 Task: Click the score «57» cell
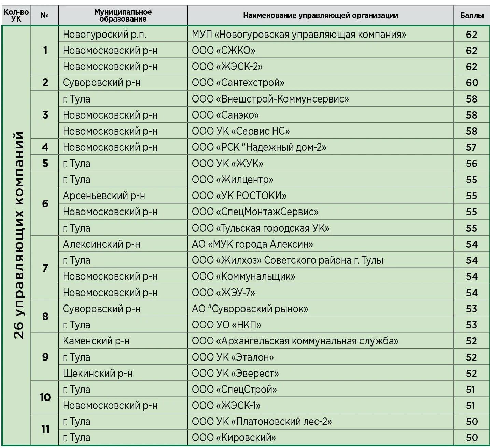point(472,147)
